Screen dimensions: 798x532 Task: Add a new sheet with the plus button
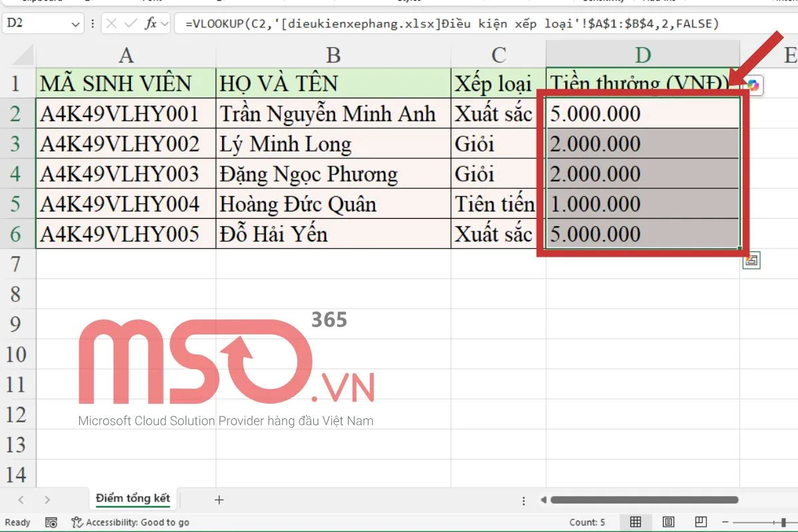pos(218,499)
